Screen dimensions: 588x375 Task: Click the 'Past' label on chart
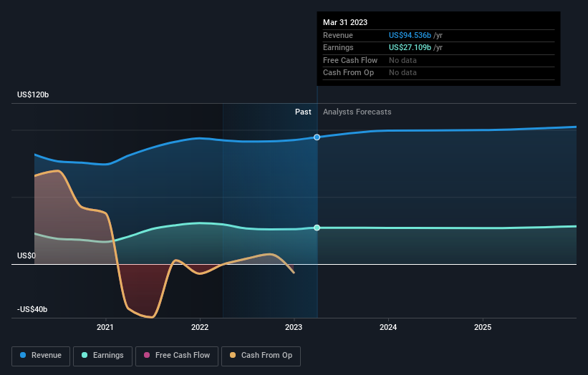click(303, 112)
